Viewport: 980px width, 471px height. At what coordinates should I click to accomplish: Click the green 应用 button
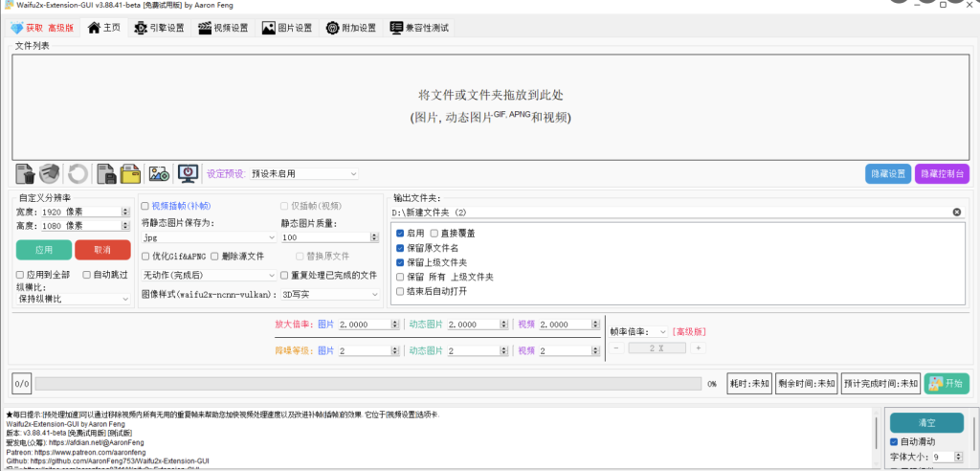44,250
